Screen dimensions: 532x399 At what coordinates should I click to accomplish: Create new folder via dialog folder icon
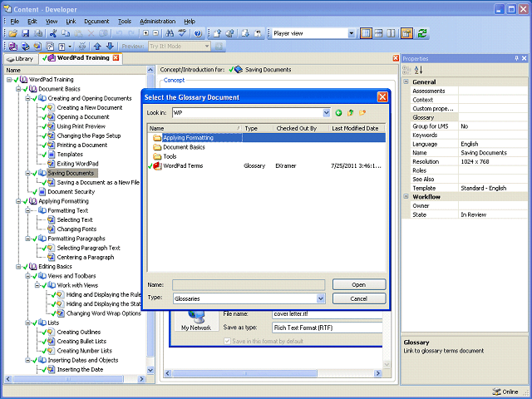tap(362, 113)
